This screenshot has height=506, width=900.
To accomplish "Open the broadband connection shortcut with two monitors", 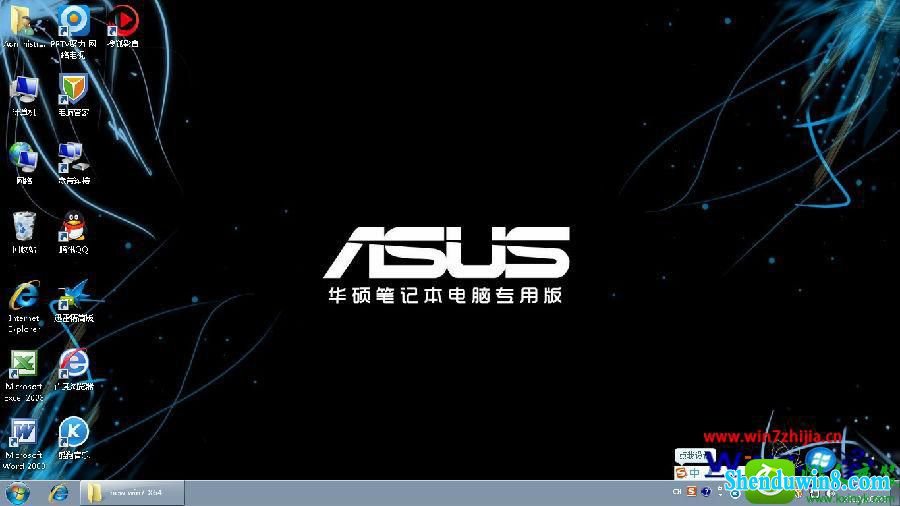I will (x=73, y=163).
